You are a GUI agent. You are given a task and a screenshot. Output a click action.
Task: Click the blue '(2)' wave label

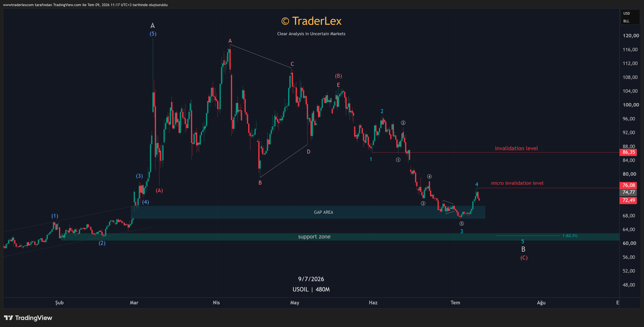point(102,243)
